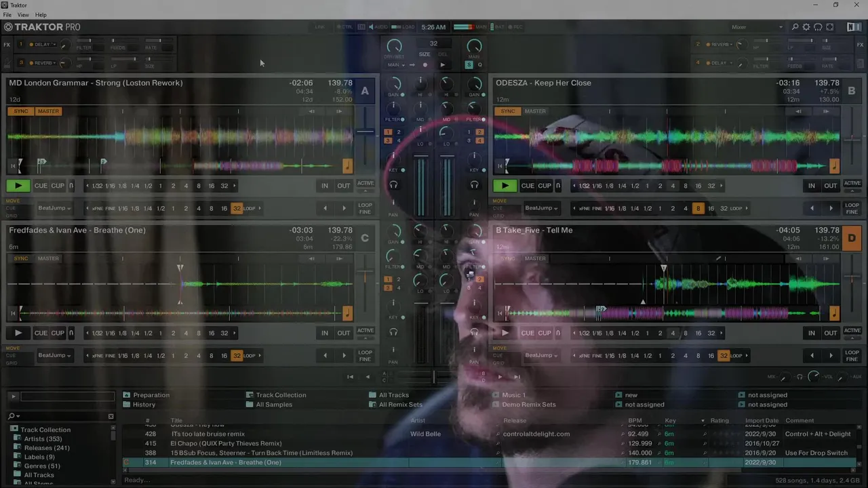
Task: Toggle keylock note icon on deck A
Action: coord(347,166)
